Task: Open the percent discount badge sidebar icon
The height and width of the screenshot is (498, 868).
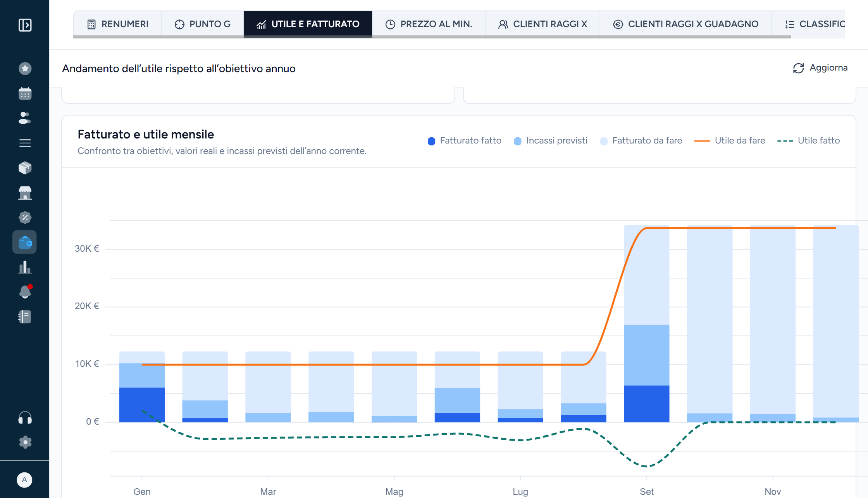Action: [x=25, y=218]
